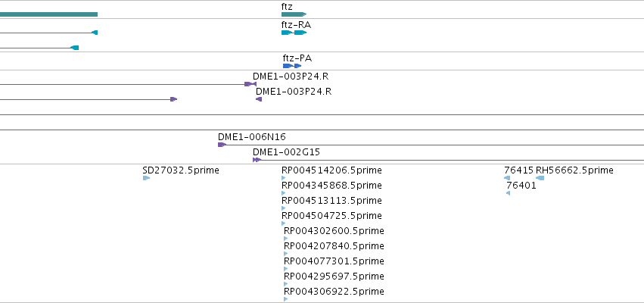
Task: Select the upper DME1-003P24.R end glyph
Action: coord(250,84)
